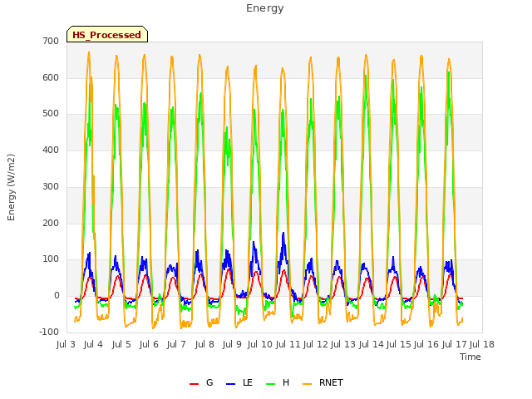Click the Jul 4 x-axis tick label
The width and height of the screenshot is (532, 399).
click(x=93, y=344)
